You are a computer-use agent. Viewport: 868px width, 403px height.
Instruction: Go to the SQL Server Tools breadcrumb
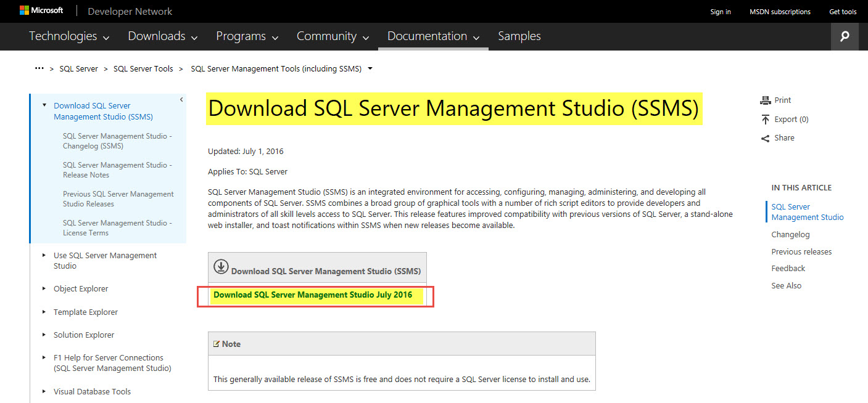point(143,69)
